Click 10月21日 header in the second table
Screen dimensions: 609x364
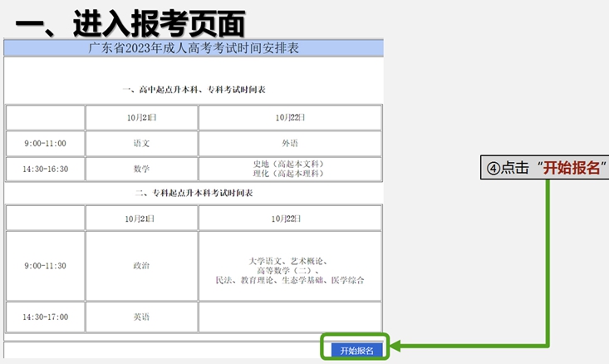click(x=141, y=218)
